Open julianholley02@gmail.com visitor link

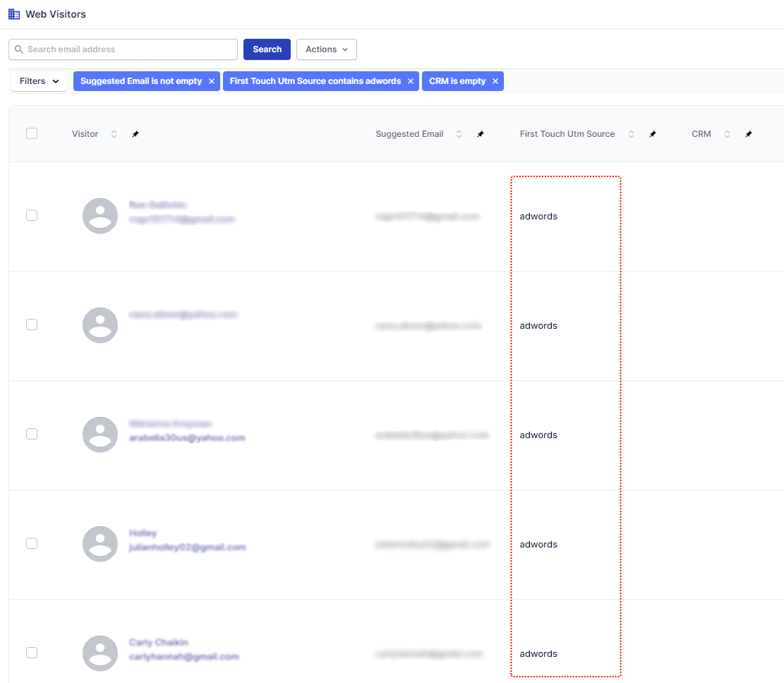click(188, 548)
